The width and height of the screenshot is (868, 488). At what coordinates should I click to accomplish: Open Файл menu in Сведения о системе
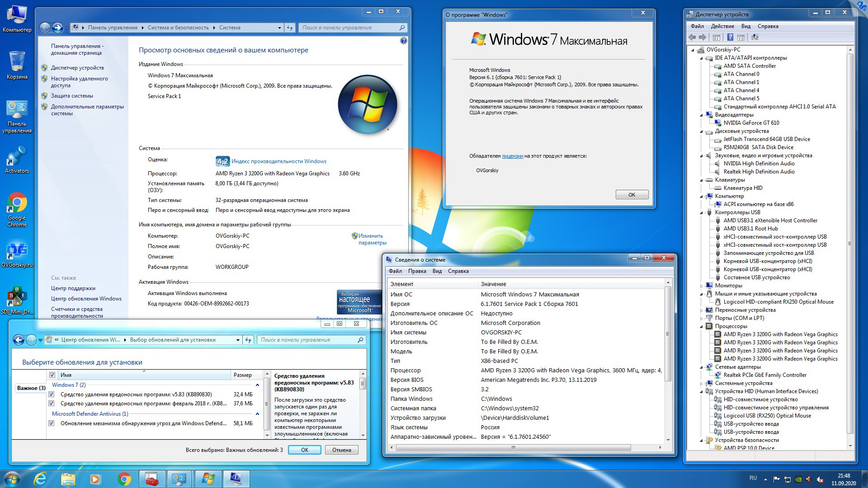click(395, 271)
